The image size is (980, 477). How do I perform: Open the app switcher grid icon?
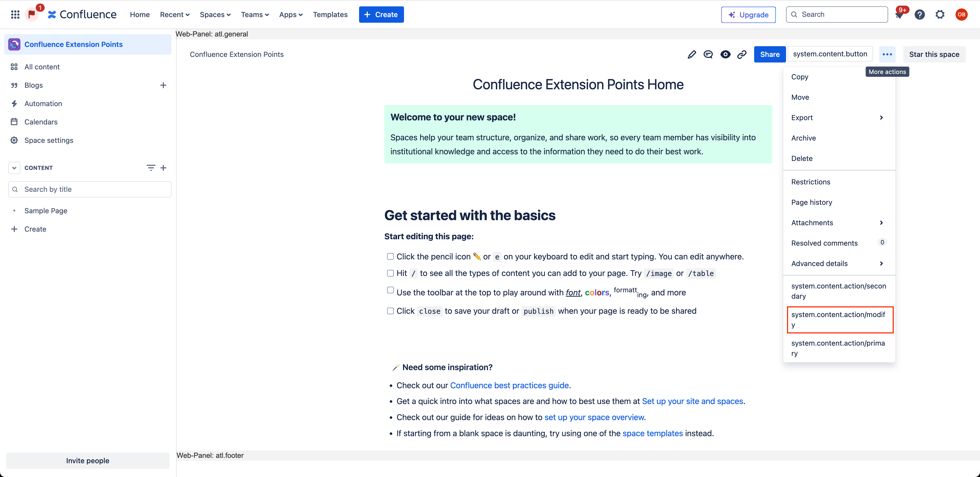tap(15, 15)
